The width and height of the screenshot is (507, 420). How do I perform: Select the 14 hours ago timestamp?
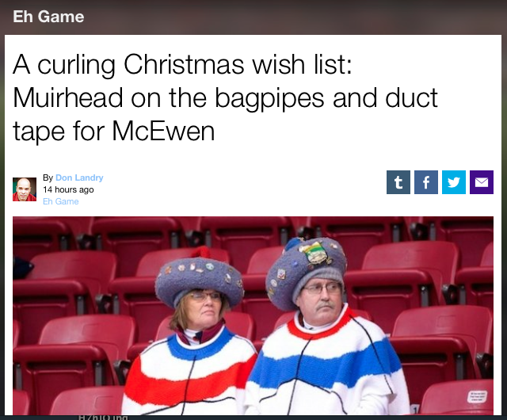[68, 189]
